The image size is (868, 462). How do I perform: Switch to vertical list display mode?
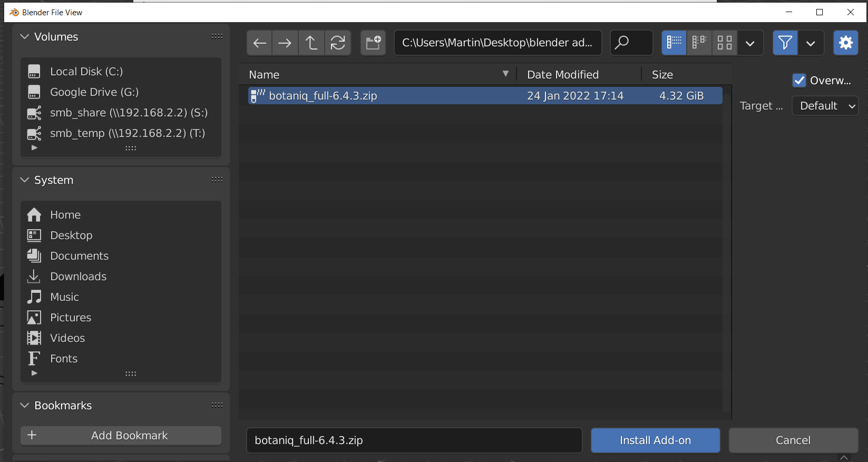[674, 43]
